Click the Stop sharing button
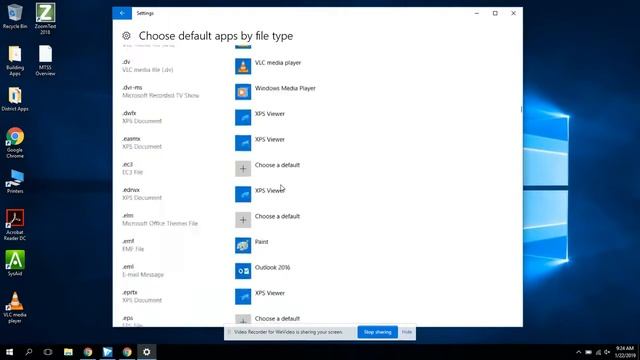640x360 pixels. [378, 332]
